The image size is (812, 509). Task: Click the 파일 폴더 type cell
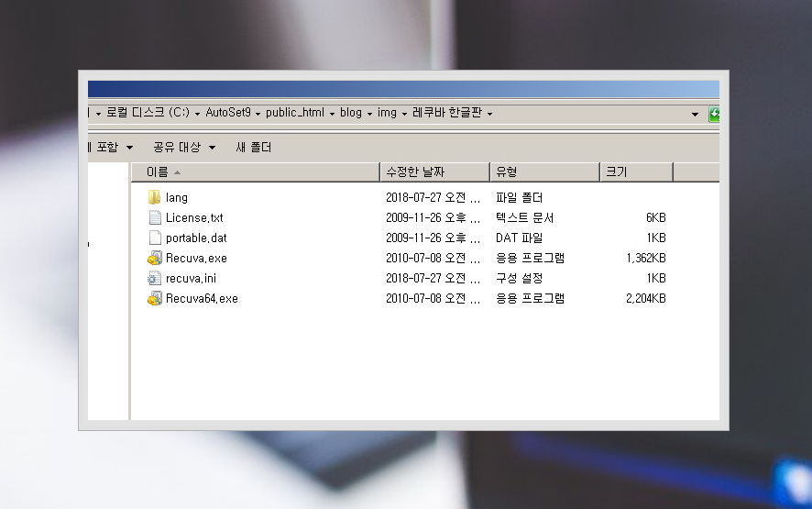[519, 197]
